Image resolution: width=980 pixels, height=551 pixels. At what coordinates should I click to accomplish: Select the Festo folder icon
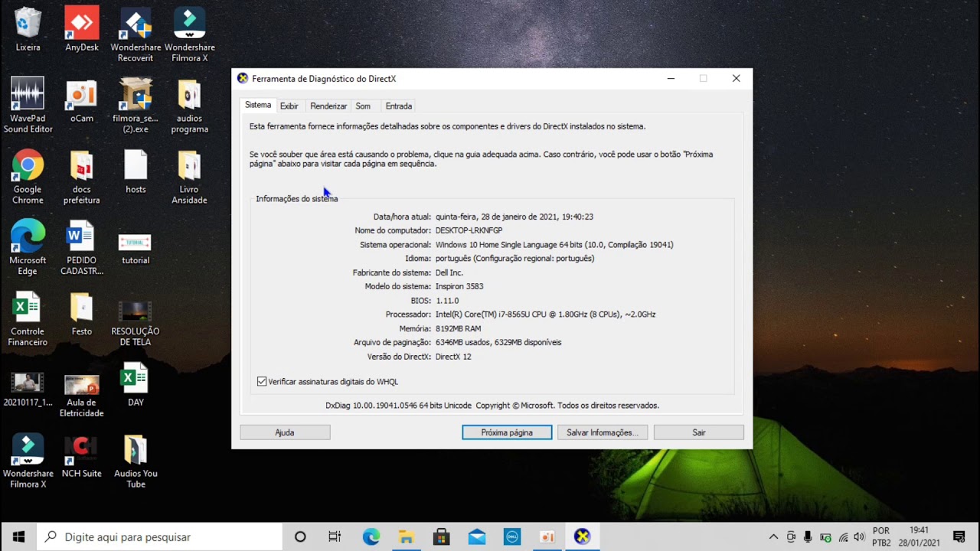pos(81,314)
